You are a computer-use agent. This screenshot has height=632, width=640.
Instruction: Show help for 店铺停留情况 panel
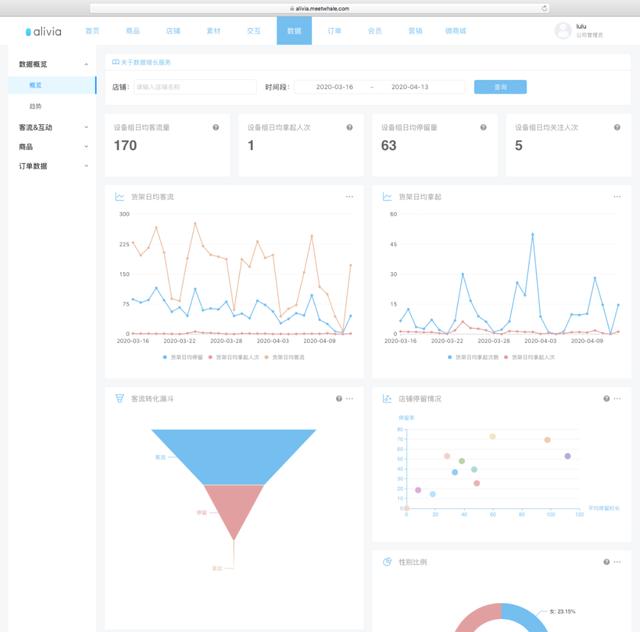pyautogui.click(x=606, y=398)
